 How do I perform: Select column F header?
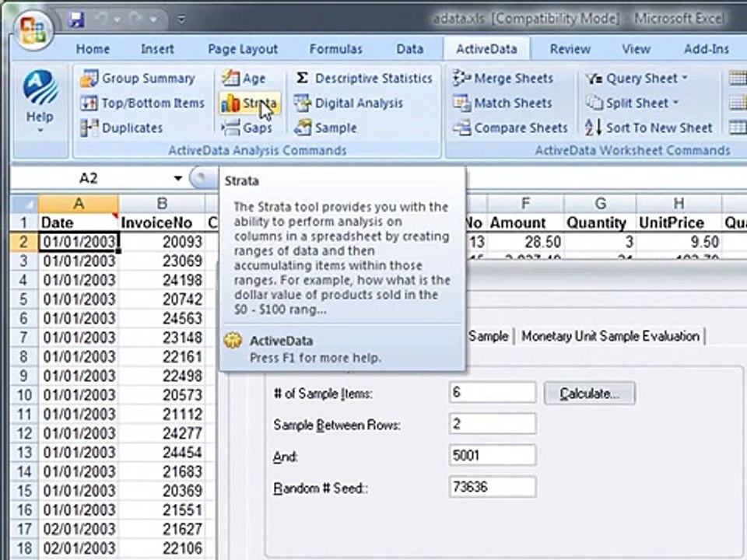pyautogui.click(x=525, y=204)
